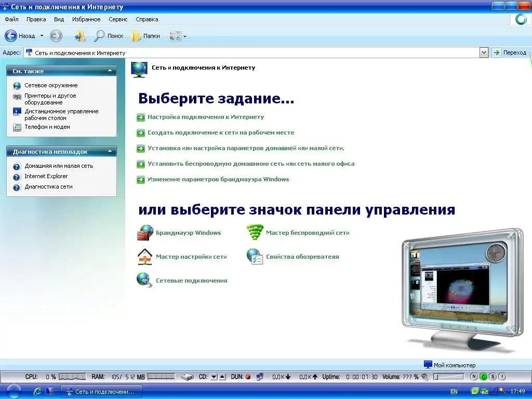The image size is (532, 399).
Task: Click the Переход go button
Action: [x=510, y=52]
